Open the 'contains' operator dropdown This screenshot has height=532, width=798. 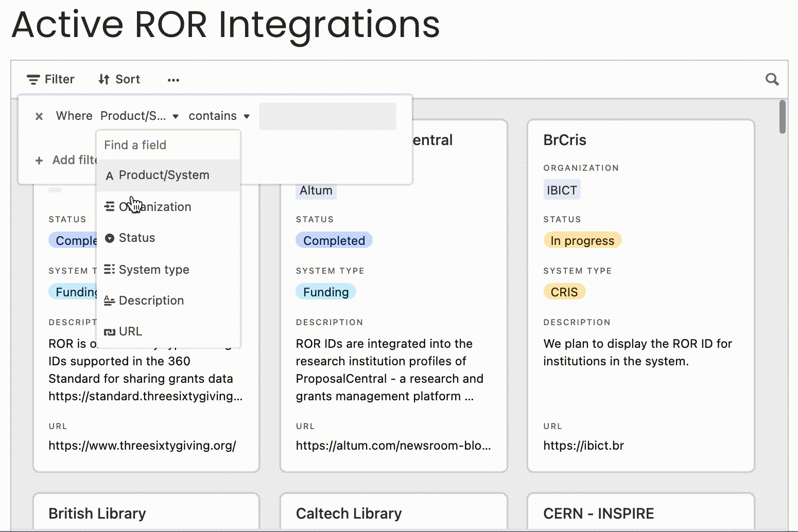pos(219,116)
